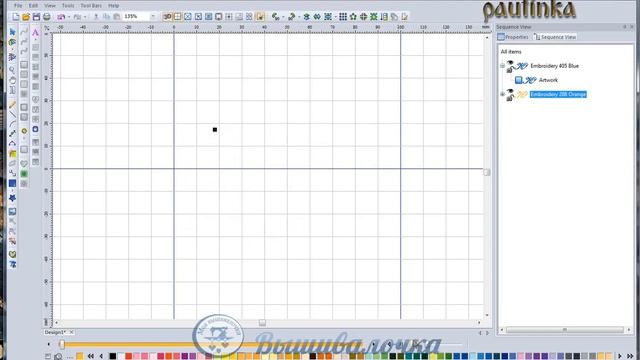Open the zoom percentage dropdown
Image resolution: width=640 pixels, height=360 pixels.
(153, 17)
